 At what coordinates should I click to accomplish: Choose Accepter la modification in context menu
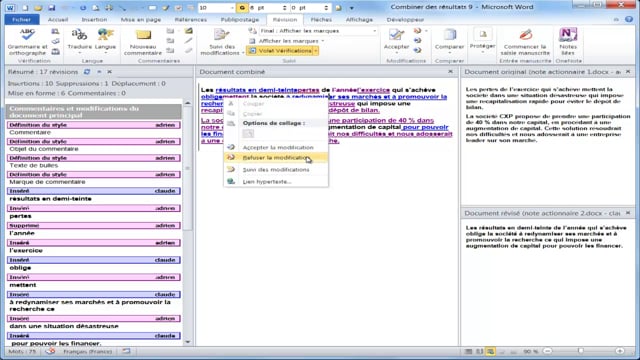[x=276, y=147]
